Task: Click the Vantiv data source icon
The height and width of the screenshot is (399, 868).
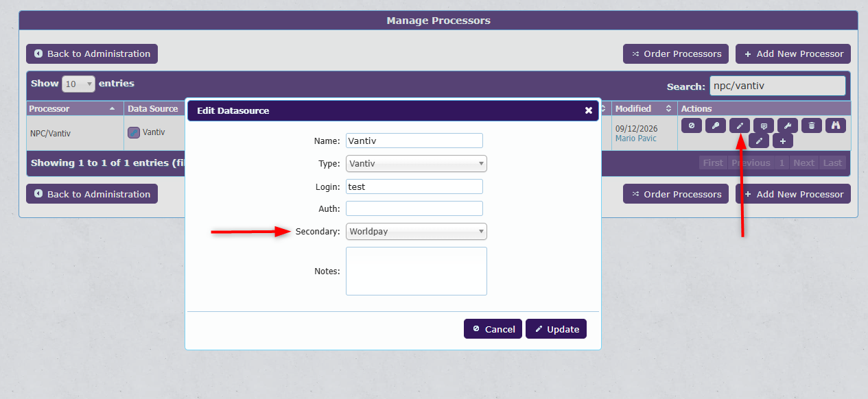Action: click(x=134, y=132)
